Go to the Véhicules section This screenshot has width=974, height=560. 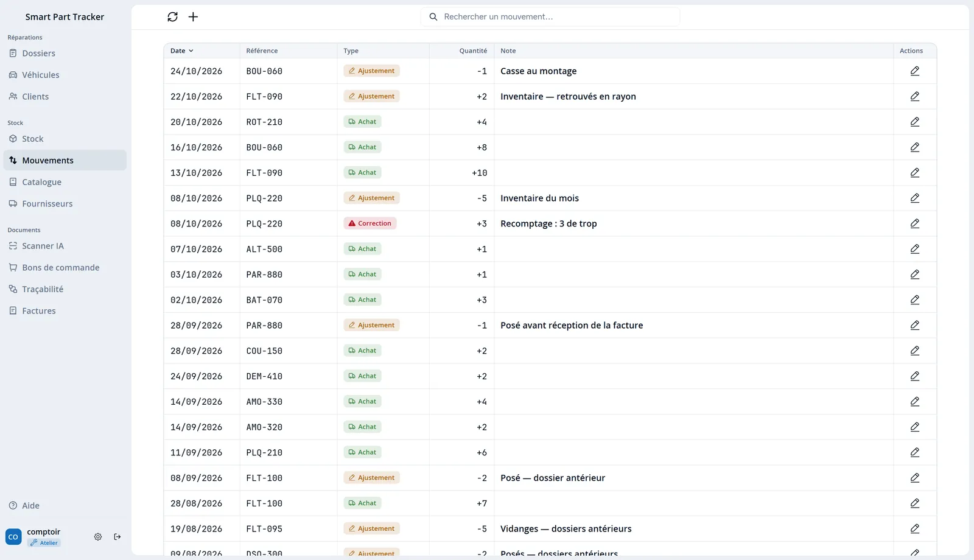pos(65,75)
